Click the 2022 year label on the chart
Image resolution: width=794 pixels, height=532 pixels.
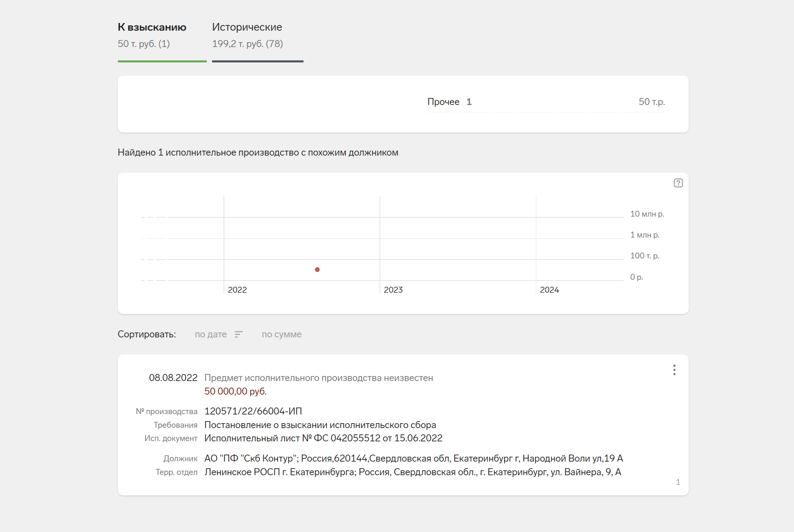(237, 290)
